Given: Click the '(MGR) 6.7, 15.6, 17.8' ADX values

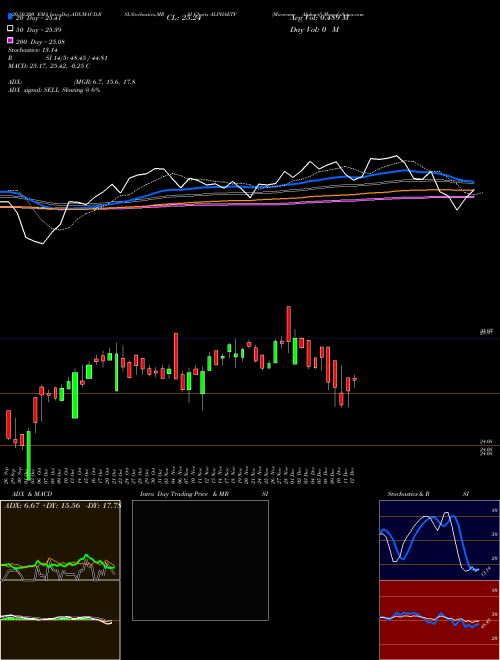Looking at the screenshot, I should (x=104, y=82).
